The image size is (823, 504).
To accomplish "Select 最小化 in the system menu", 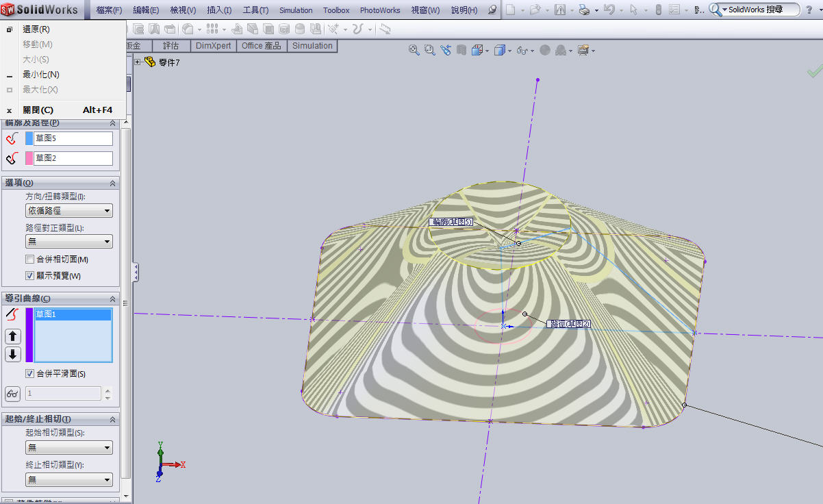I will coord(40,75).
